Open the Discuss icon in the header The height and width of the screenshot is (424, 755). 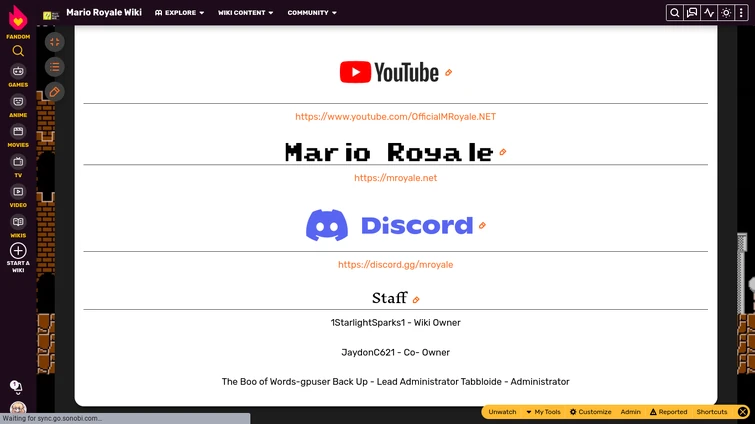coord(692,13)
